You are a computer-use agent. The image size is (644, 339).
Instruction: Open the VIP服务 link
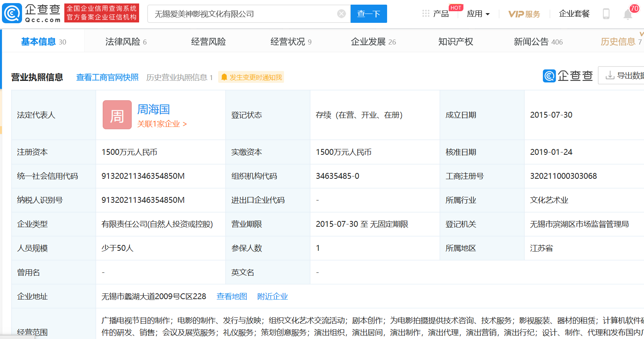click(x=524, y=14)
